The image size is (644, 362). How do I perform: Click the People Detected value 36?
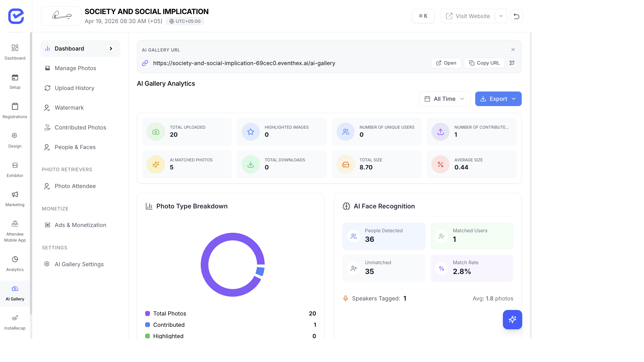(369, 239)
